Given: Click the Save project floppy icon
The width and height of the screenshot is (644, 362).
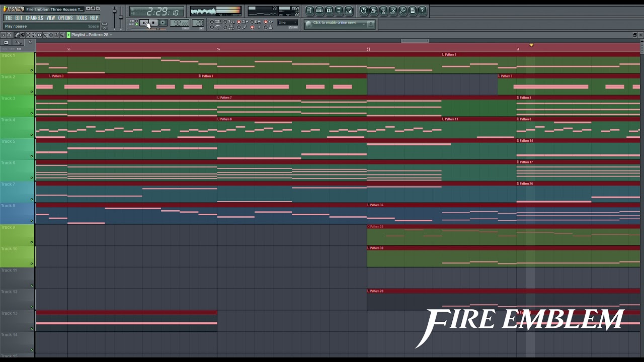Looking at the screenshot, I should (x=383, y=11).
